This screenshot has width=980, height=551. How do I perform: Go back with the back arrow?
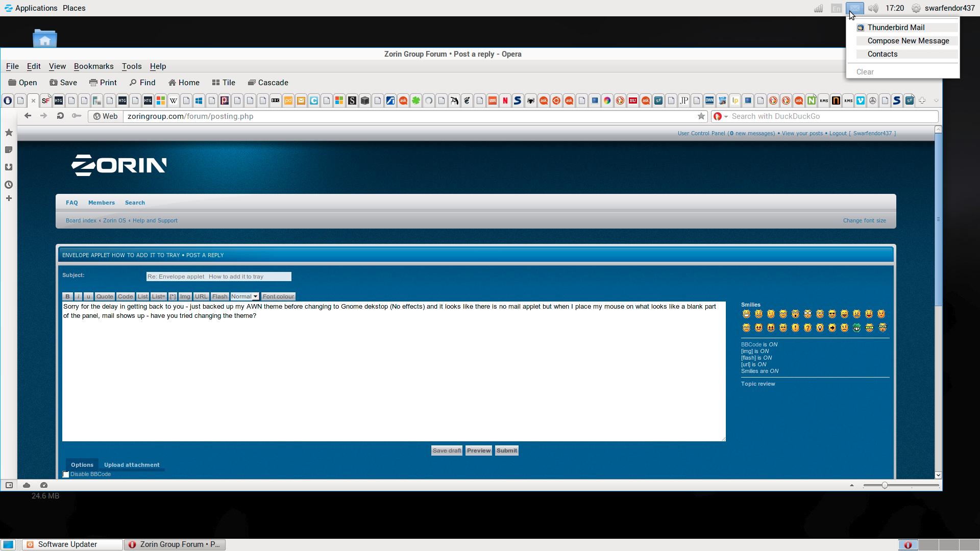(x=28, y=116)
